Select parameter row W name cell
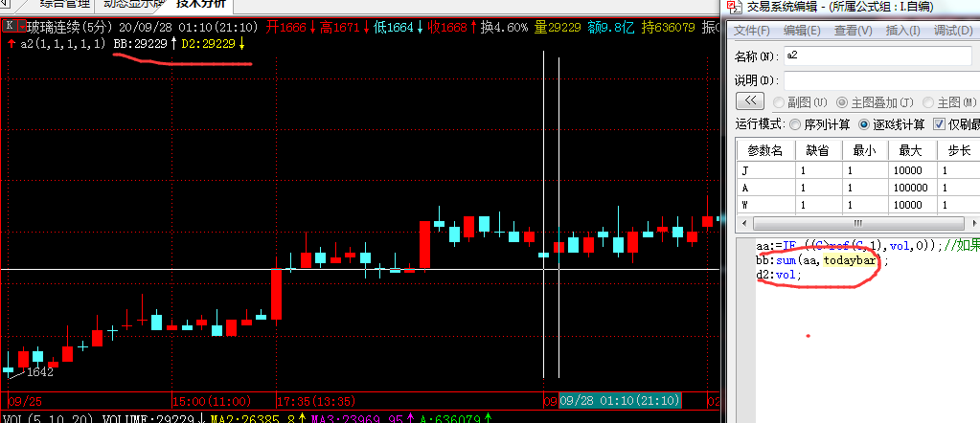 coord(765,205)
